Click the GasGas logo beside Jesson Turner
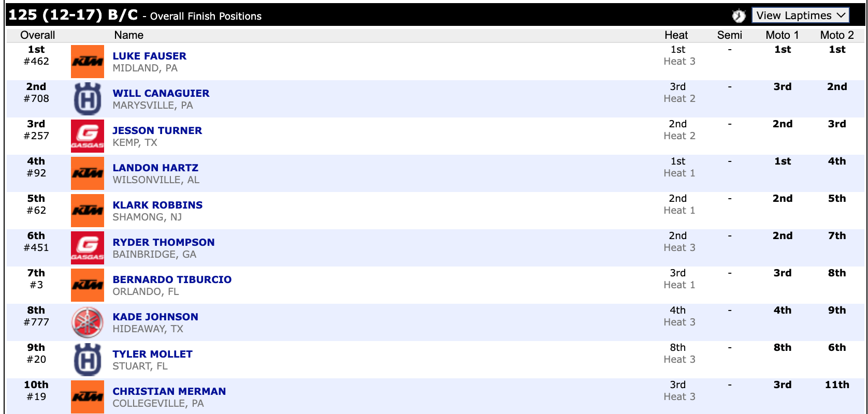The image size is (868, 414). point(88,136)
